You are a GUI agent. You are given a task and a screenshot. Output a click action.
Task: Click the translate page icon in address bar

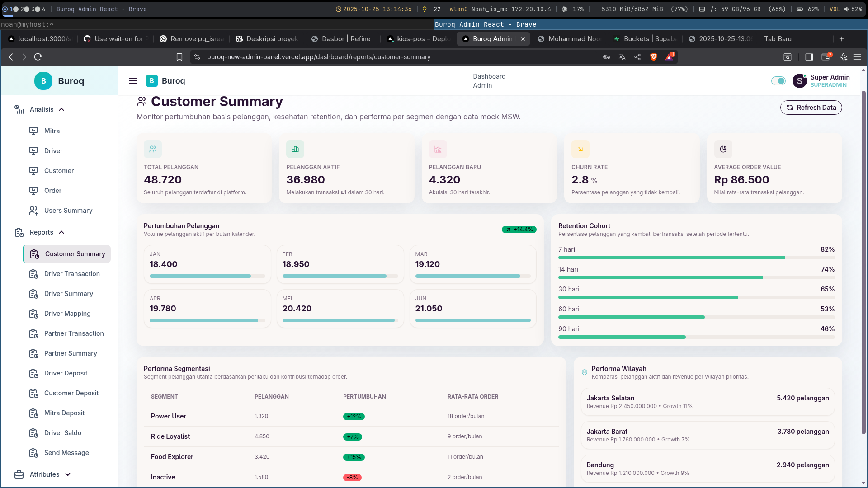622,57
